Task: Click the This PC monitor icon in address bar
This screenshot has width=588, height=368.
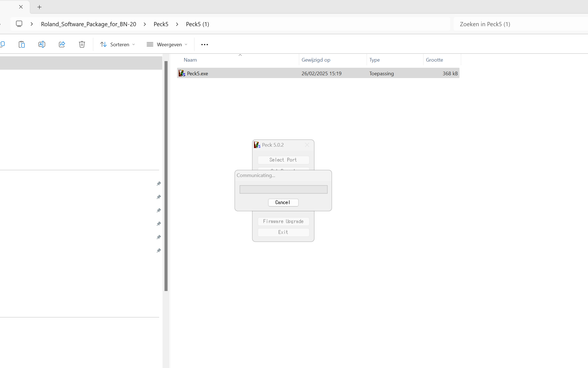Action: (x=19, y=24)
